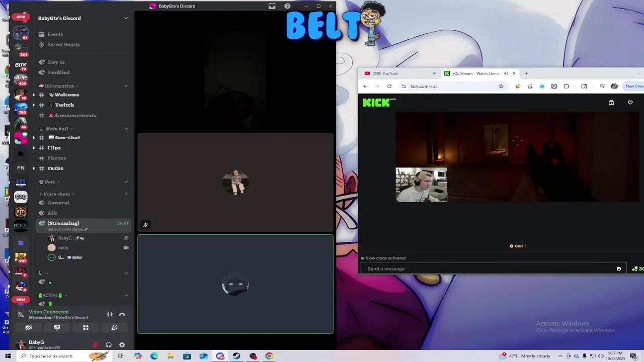644x362 pixels.
Task: Click kick.com/xqc address bar
Action: (x=453, y=86)
